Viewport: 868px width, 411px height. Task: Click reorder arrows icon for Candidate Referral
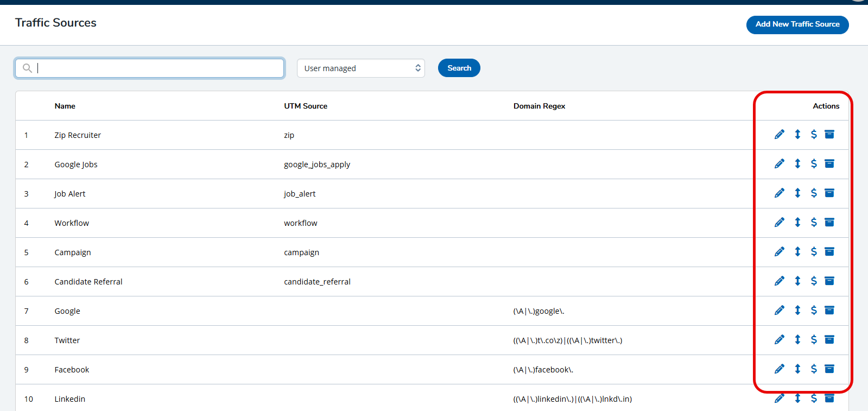pyautogui.click(x=797, y=281)
